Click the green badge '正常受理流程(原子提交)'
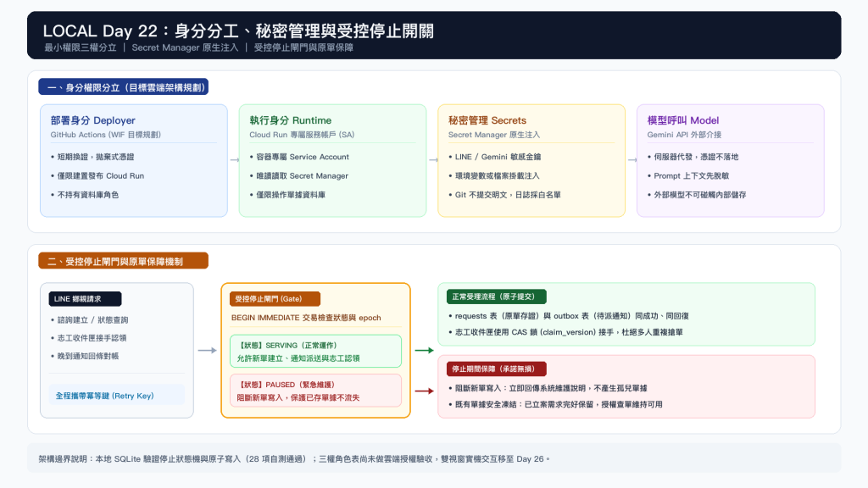868x488 pixels. tap(497, 297)
